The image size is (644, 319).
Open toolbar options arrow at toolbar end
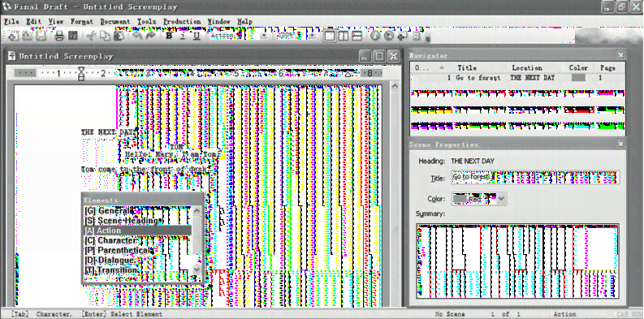(427, 39)
